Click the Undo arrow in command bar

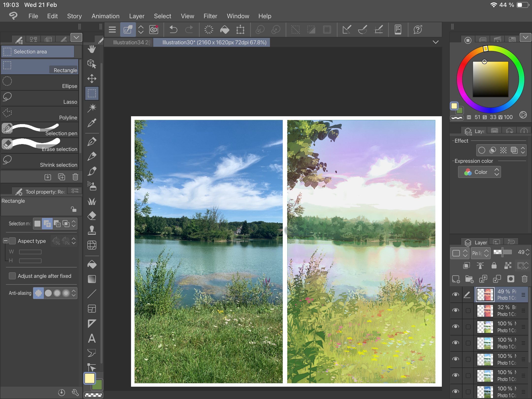(x=173, y=30)
